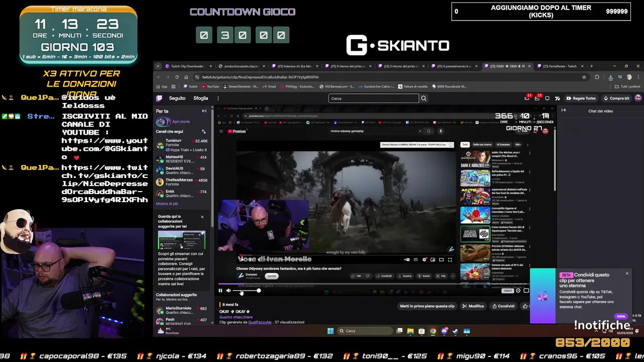Viewport: 644px width, 362px height.
Task: Open the Twitch three-dot more menu
Action: [218, 99]
